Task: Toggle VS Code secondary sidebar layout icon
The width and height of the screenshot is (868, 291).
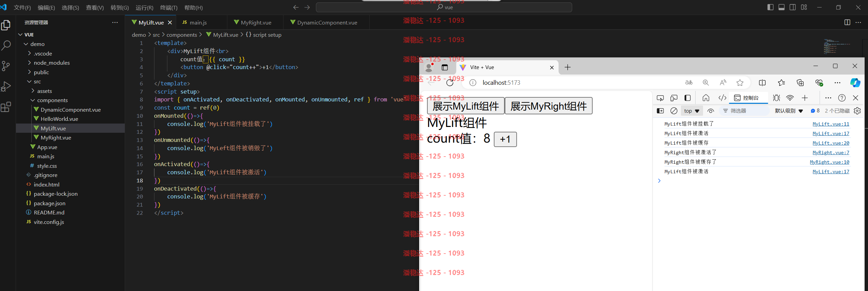Action: coord(793,7)
